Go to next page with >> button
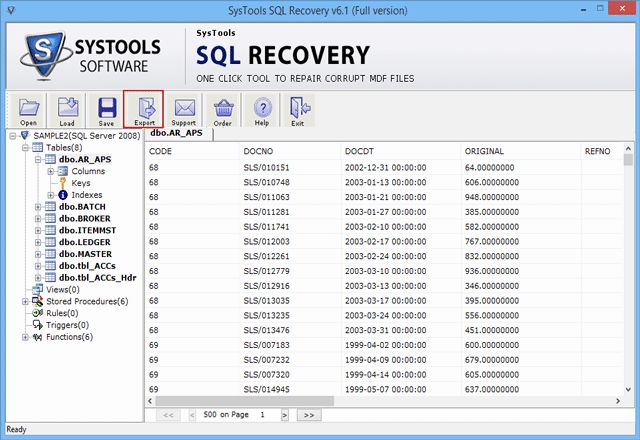Image resolution: width=640 pixels, height=440 pixels. [x=308, y=414]
